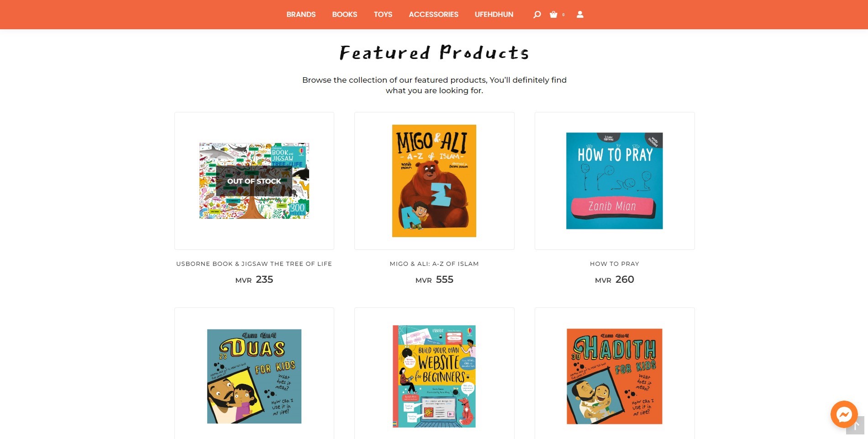868x439 pixels.
Task: Click the Usborne Book & Jigsaw title link
Action: pyautogui.click(x=254, y=264)
